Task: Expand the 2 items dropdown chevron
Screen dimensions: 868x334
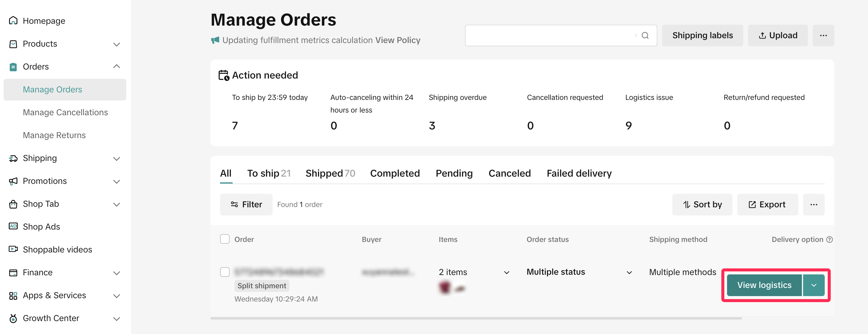Action: (x=506, y=272)
